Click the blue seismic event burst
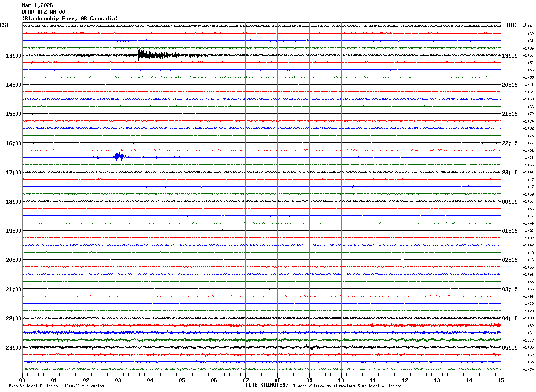The height and width of the screenshot is (392, 536). click(x=118, y=157)
